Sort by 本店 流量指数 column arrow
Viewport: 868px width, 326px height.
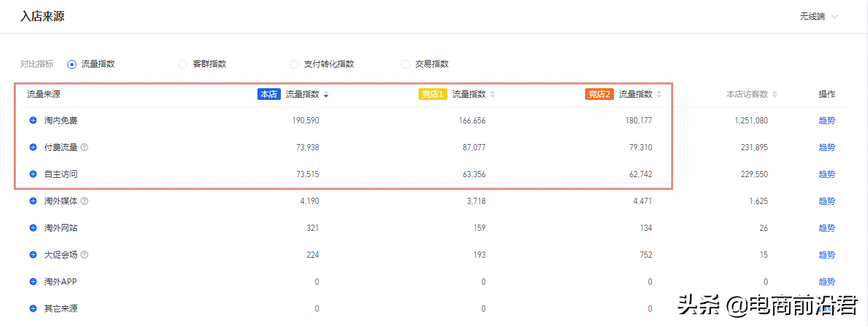coord(326,94)
